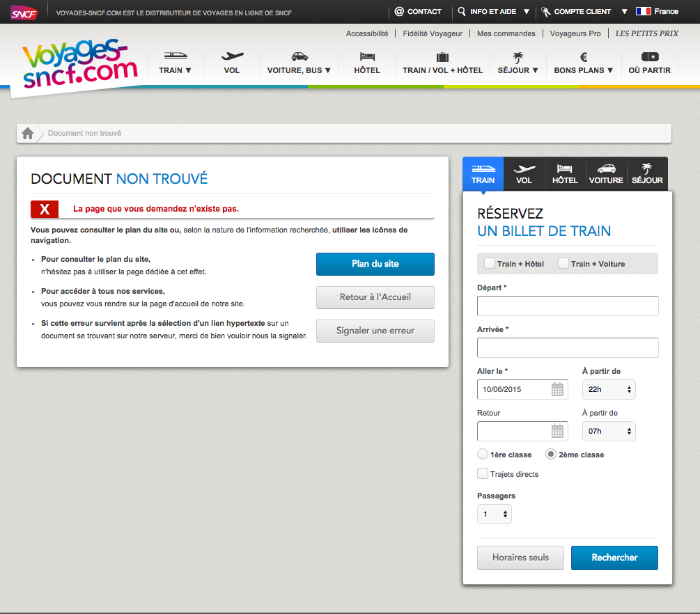Viewport: 700px width, 614px height.
Task: Click the French flag icon
Action: [x=644, y=11]
